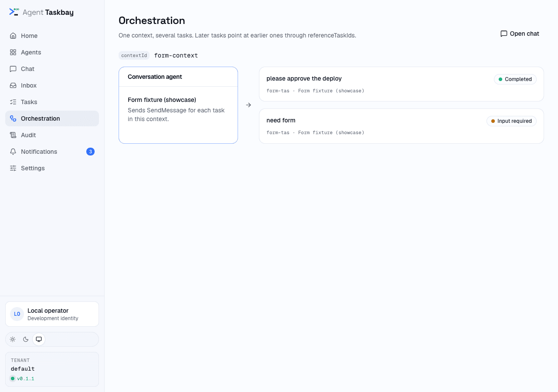
Task: Click the Input required status badge
Action: click(x=512, y=121)
